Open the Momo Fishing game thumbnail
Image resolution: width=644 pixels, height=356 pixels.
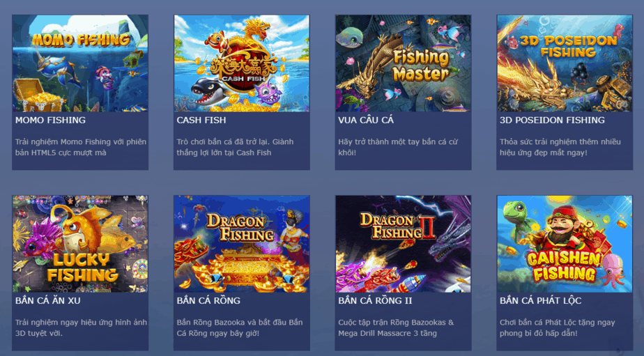pyautogui.click(x=80, y=63)
